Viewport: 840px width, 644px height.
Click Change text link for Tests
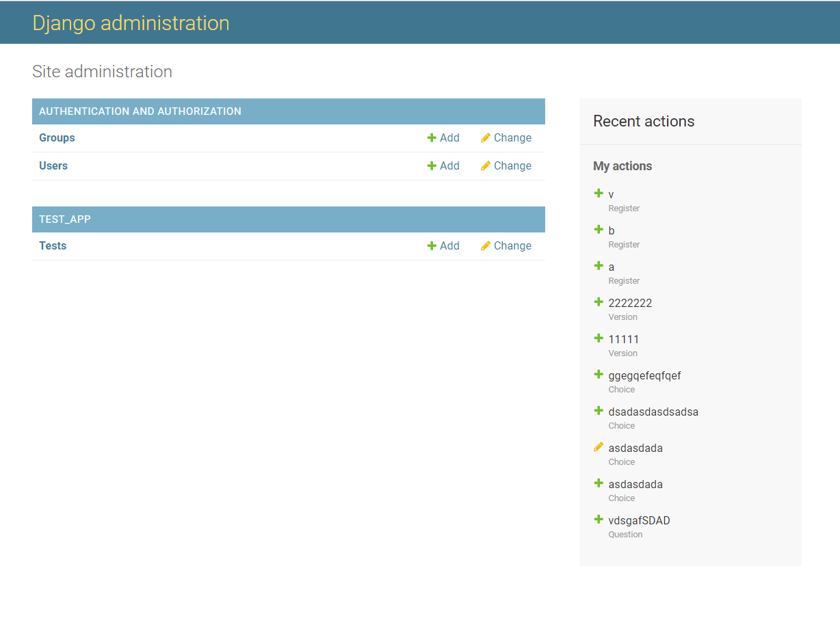512,246
